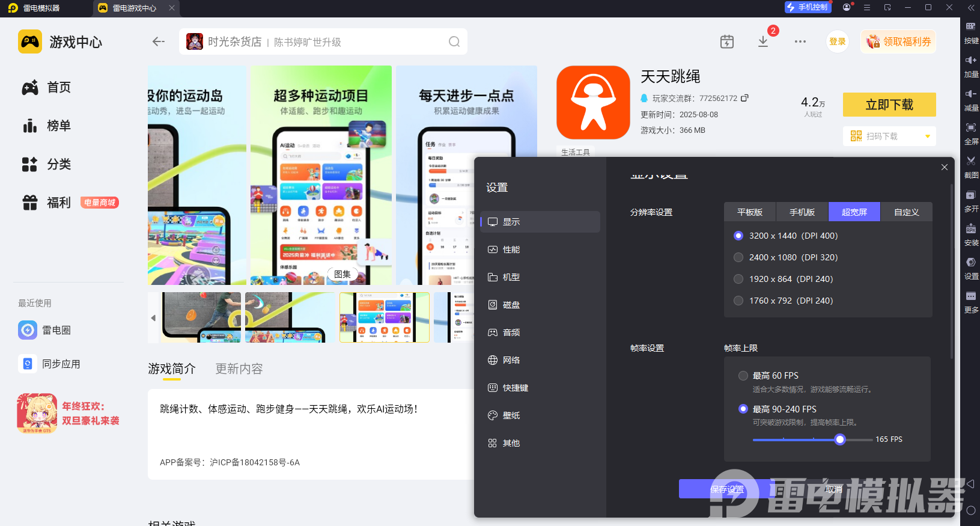Select 1920 x 864 resolution option
This screenshot has width=980, height=526.
tap(738, 279)
